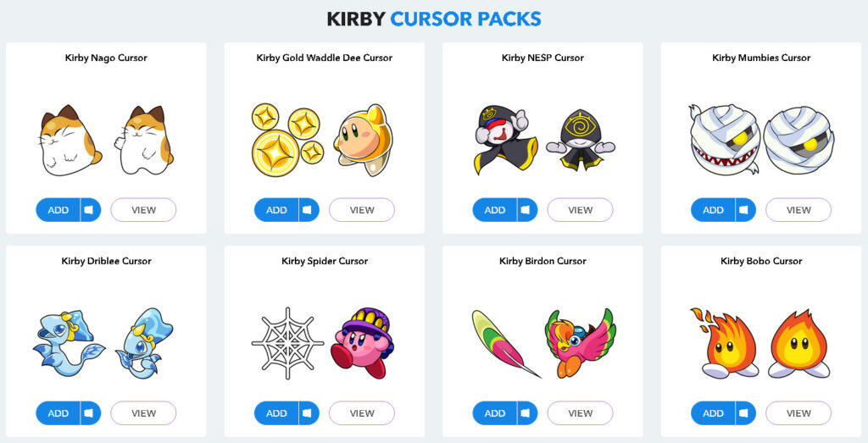The width and height of the screenshot is (868, 443).
Task: View the Kirby Birdon cursor pack
Action: coord(580,413)
